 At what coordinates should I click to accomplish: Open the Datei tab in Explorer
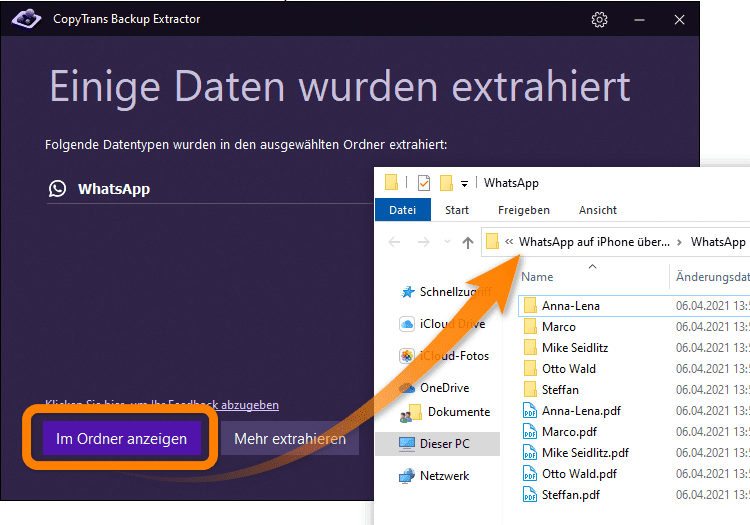click(x=403, y=210)
